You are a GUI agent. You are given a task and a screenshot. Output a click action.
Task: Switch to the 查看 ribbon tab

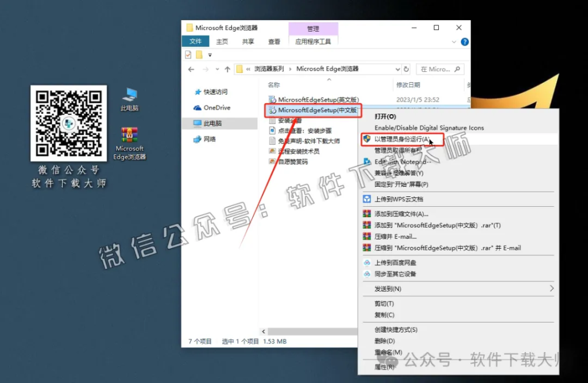[x=274, y=41]
